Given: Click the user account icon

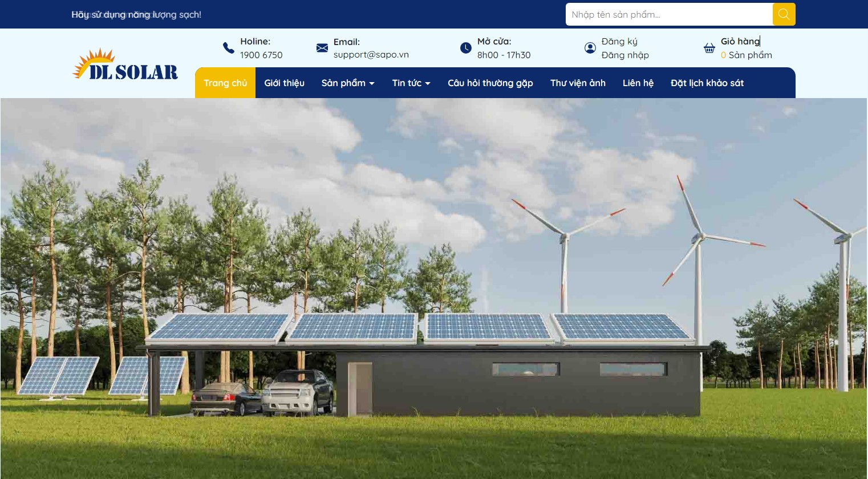Looking at the screenshot, I should [x=590, y=48].
